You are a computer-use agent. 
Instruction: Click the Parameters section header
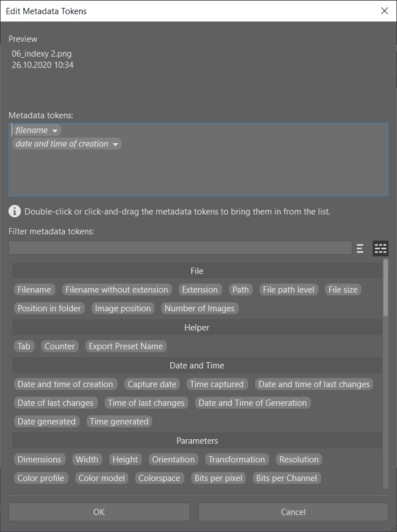(x=197, y=441)
